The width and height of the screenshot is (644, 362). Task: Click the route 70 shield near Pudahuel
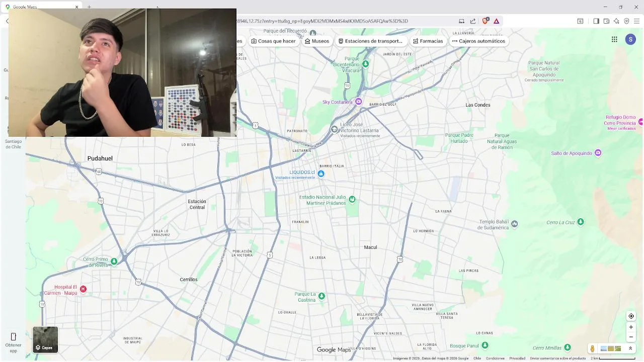[x=101, y=201]
